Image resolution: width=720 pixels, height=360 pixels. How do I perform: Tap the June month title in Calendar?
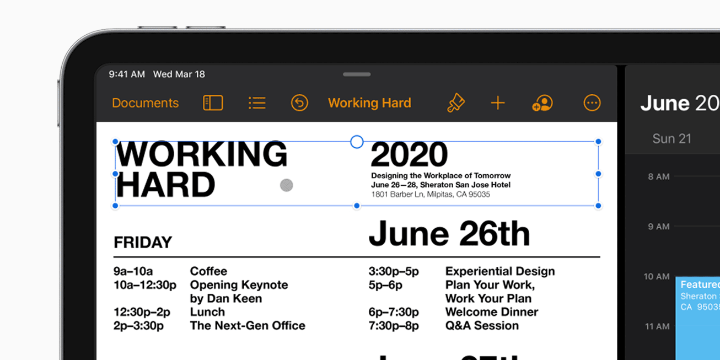tap(665, 103)
